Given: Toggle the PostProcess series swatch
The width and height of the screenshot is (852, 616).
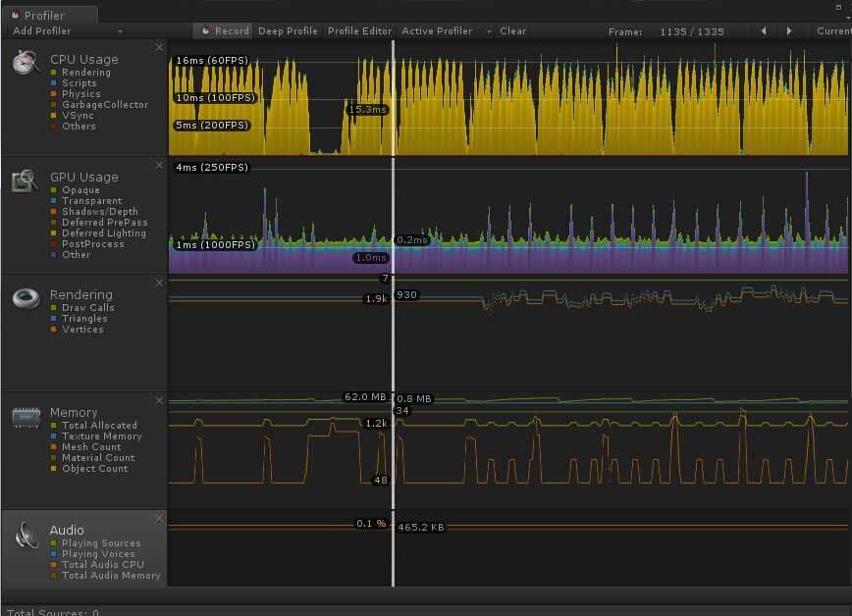Looking at the screenshot, I should point(54,244).
